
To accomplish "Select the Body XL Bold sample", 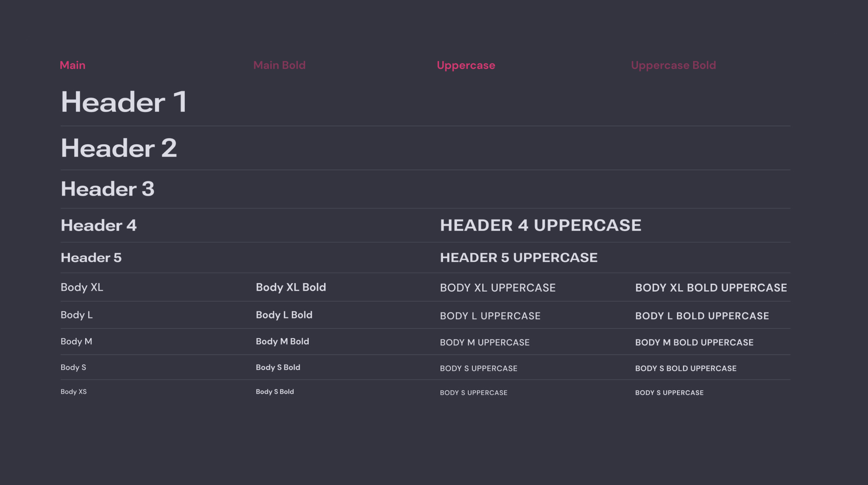I will coord(291,287).
